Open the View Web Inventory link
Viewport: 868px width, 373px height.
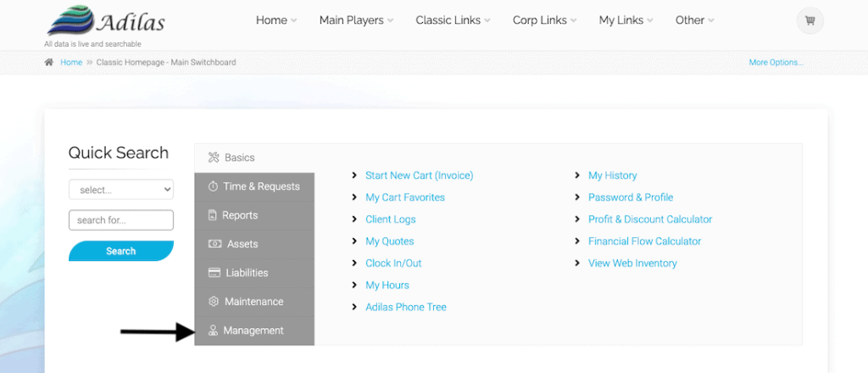point(632,264)
